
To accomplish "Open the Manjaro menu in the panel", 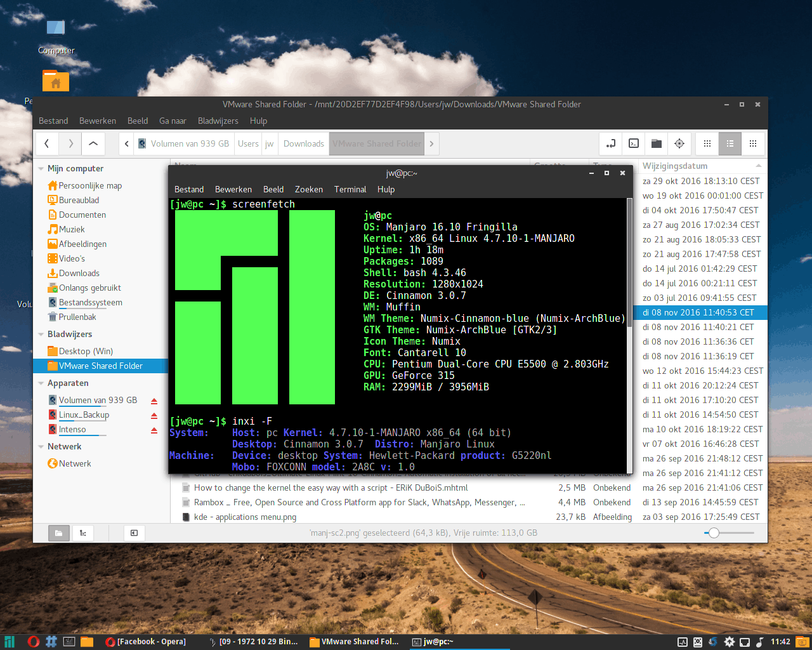I will [x=10, y=642].
